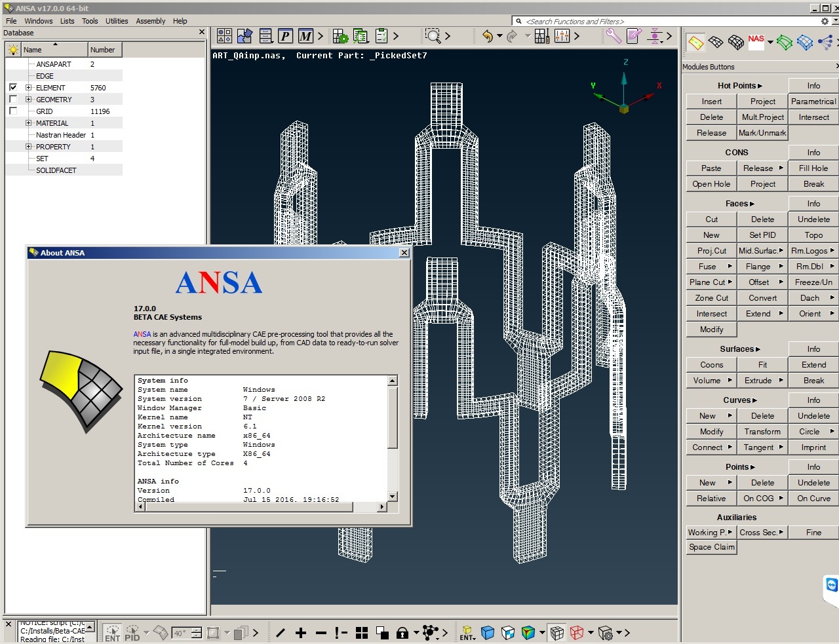Screen dimensions: 839x644
Task: Toggle the PID colour mode button
Action: pyautogui.click(x=132, y=633)
